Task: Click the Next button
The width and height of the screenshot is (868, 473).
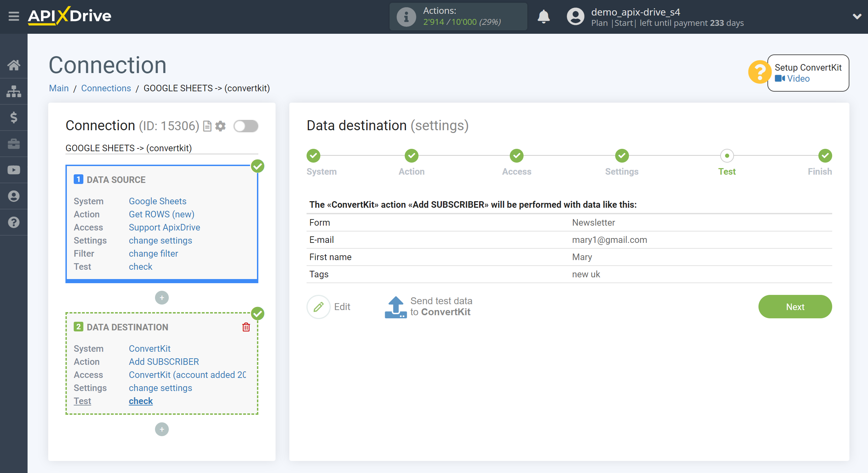Action: click(x=795, y=307)
